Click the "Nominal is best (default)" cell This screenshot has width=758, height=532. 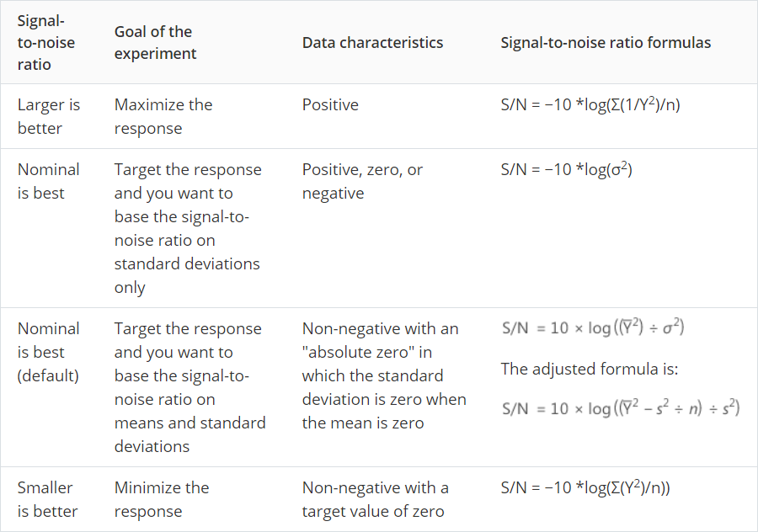pos(49,352)
